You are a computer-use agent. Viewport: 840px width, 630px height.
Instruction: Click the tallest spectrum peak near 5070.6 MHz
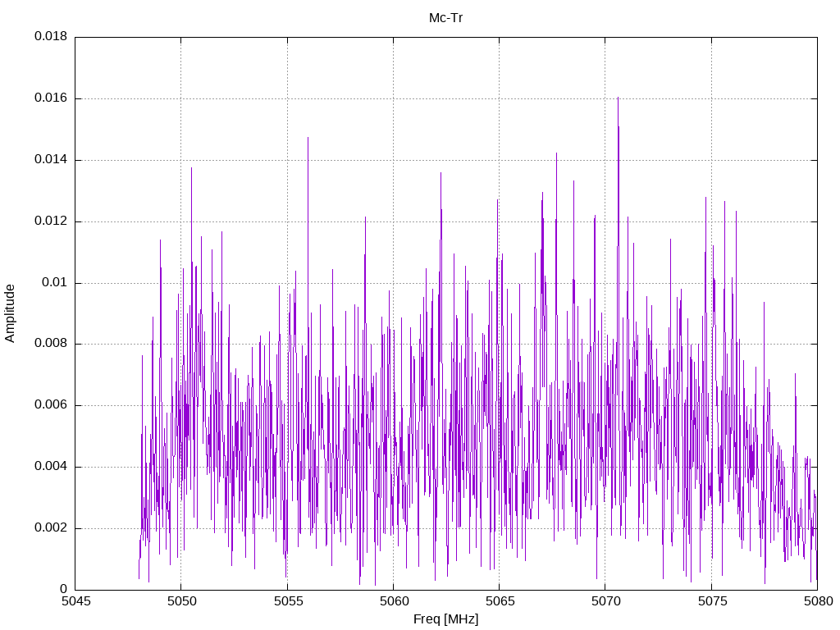tap(618, 98)
